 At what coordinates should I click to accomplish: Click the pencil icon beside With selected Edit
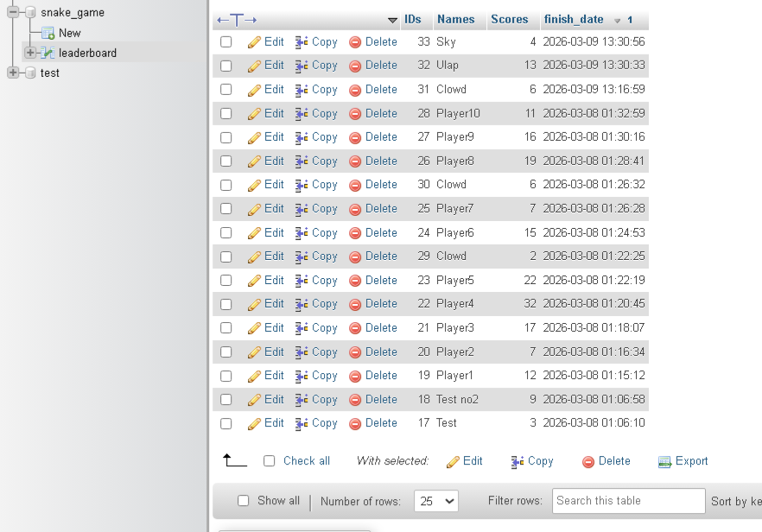click(x=453, y=461)
